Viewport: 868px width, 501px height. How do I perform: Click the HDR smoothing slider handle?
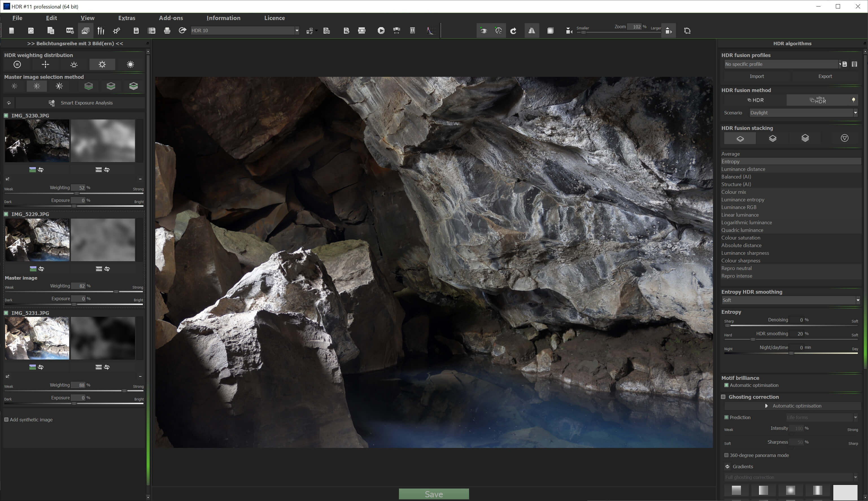point(753,339)
